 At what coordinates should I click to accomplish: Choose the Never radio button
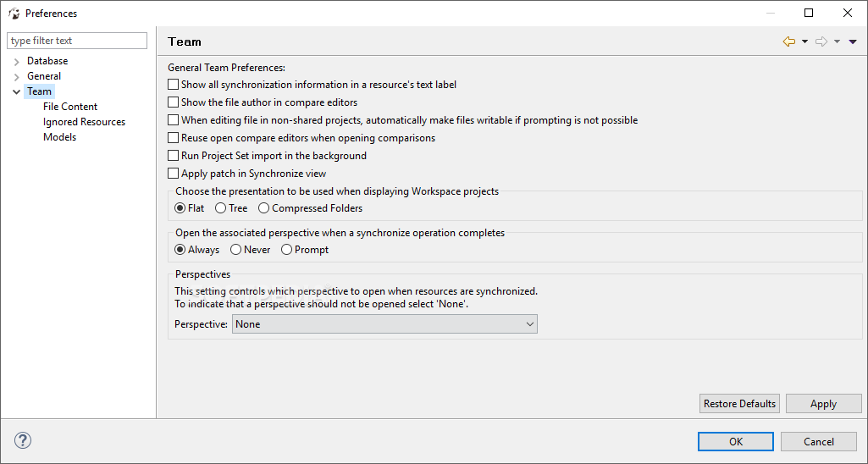click(x=235, y=250)
